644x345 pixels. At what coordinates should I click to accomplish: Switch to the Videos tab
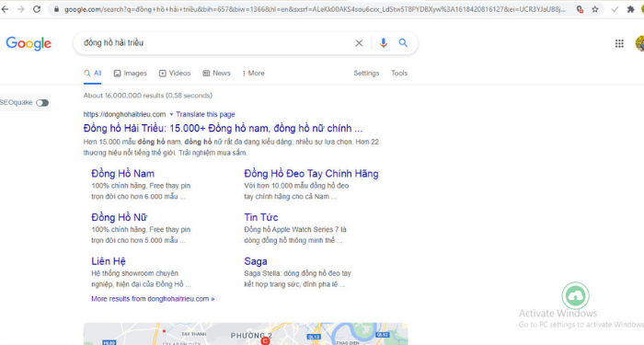[175, 73]
